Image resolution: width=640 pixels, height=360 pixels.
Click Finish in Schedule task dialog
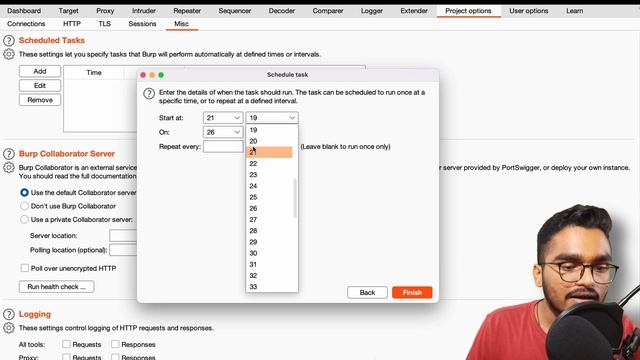click(412, 292)
